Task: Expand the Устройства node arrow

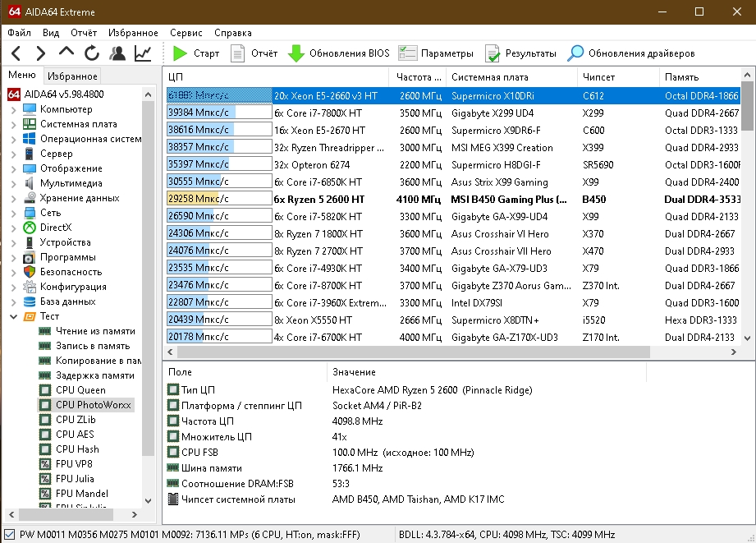Action: pos(13,243)
